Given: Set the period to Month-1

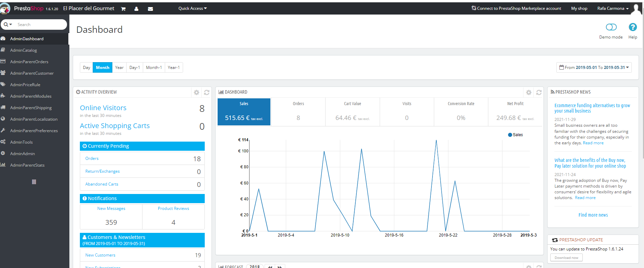Looking at the screenshot, I should click(154, 68).
